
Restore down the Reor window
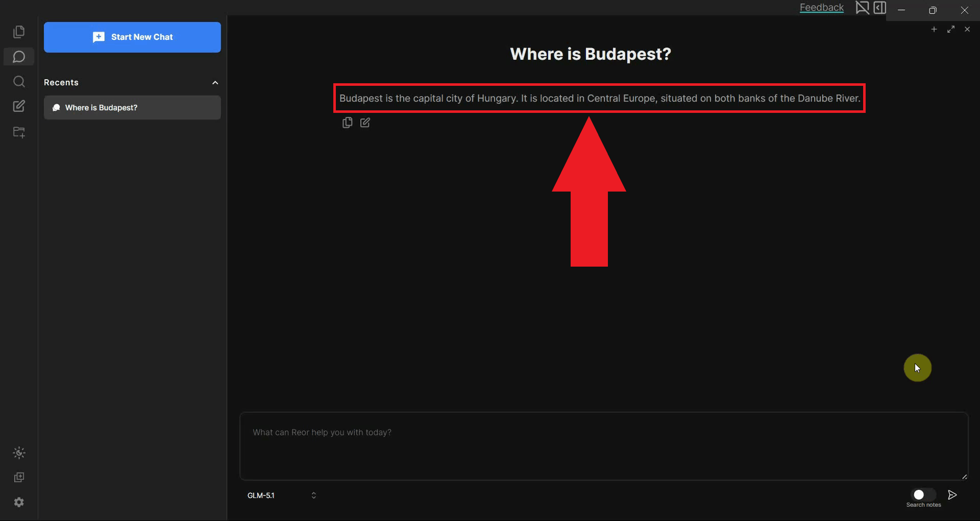click(x=933, y=10)
